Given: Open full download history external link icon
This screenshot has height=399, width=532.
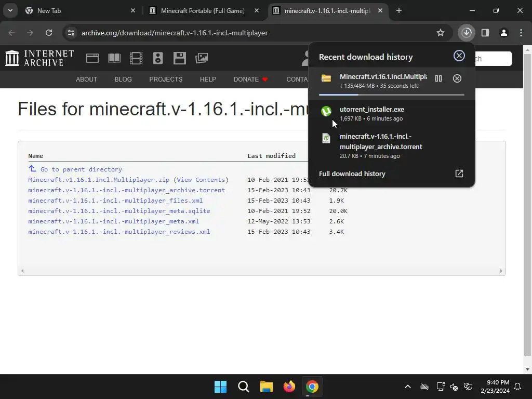Looking at the screenshot, I should (x=459, y=174).
